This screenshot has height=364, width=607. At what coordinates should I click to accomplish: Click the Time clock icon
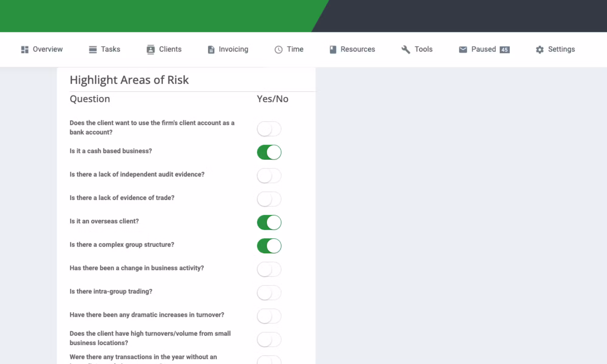tap(277, 49)
